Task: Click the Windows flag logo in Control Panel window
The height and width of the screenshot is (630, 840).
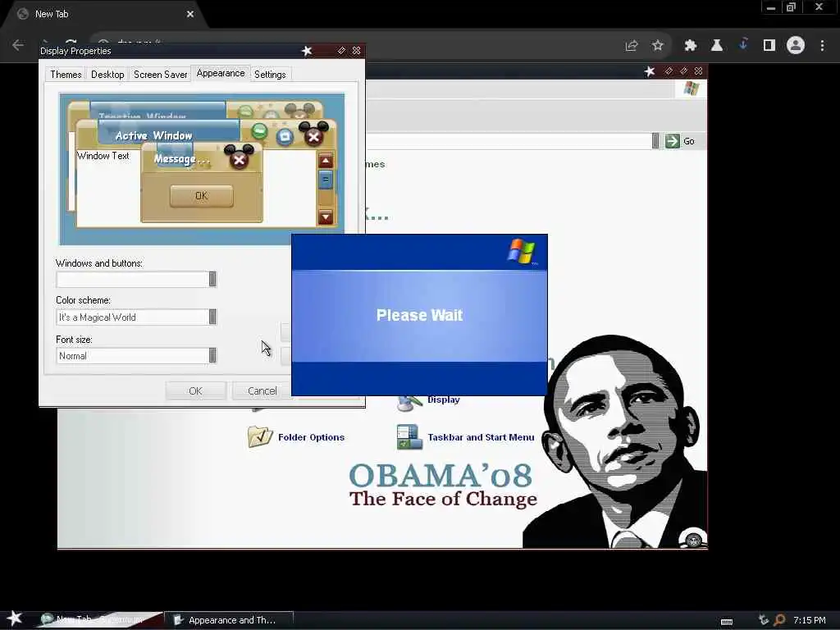Action: tap(691, 89)
